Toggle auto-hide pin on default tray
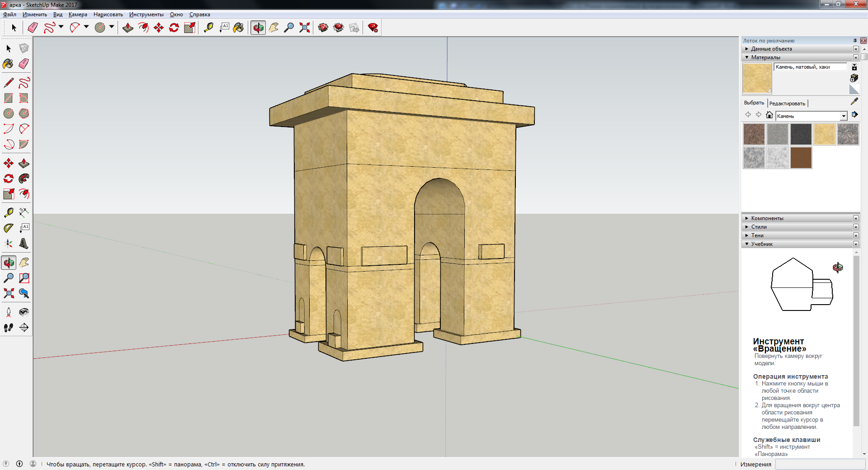Screen dimensions: 868x470 click(855, 41)
